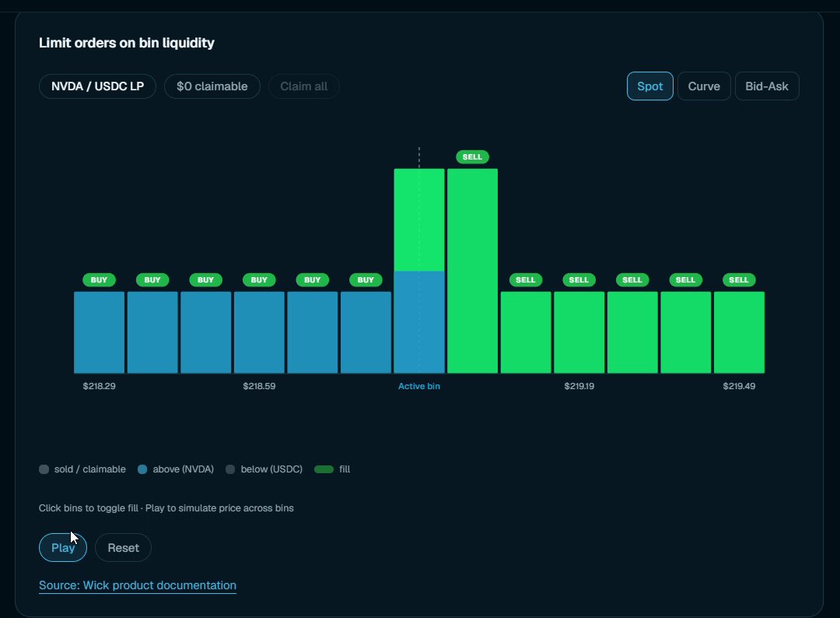Click the green fill legend swatch
Screen dimensions: 840x618
324,469
